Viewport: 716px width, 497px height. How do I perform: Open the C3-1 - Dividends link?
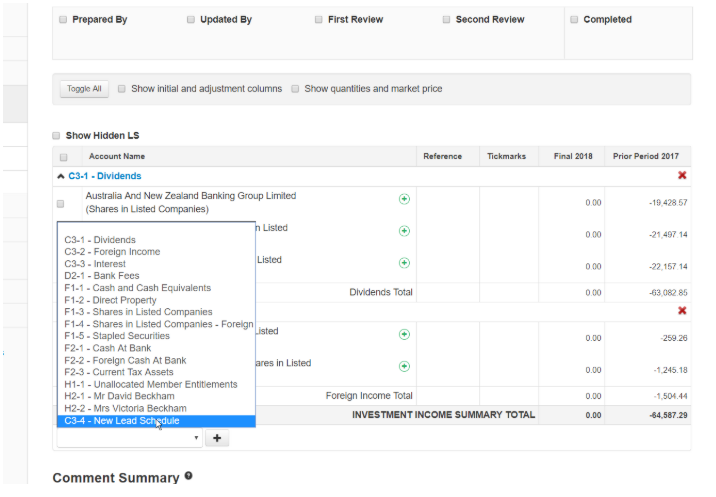(x=105, y=176)
